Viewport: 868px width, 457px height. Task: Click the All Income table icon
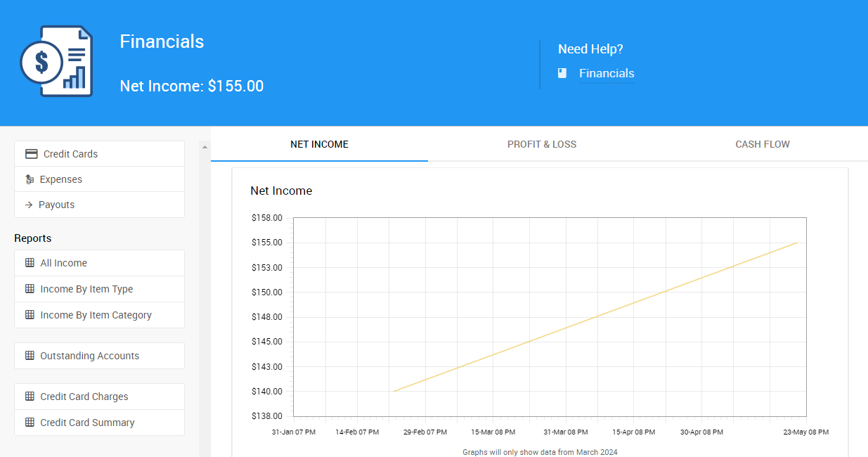coord(30,263)
